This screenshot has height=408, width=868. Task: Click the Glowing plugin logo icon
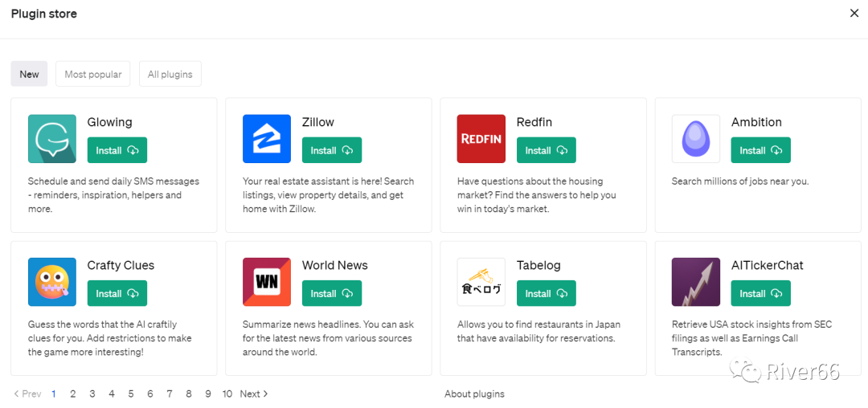coord(52,139)
